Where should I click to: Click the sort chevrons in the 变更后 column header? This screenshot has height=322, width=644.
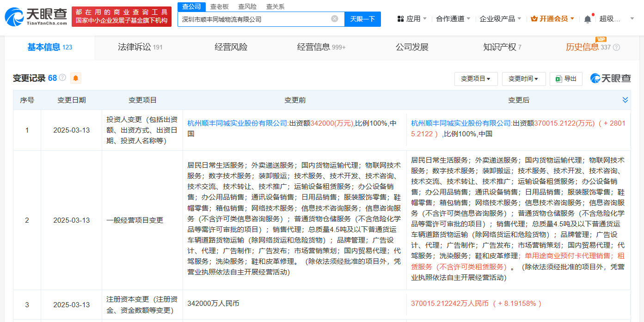[625, 99]
